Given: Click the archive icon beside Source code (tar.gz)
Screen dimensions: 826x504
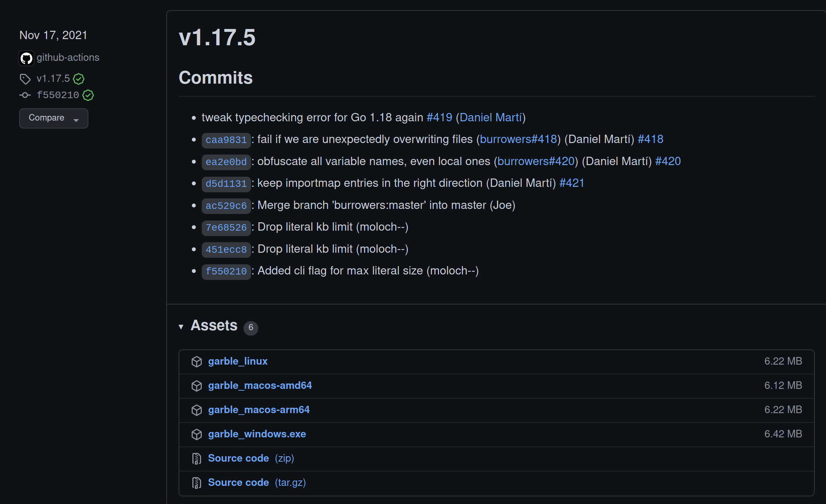Looking at the screenshot, I should (197, 482).
